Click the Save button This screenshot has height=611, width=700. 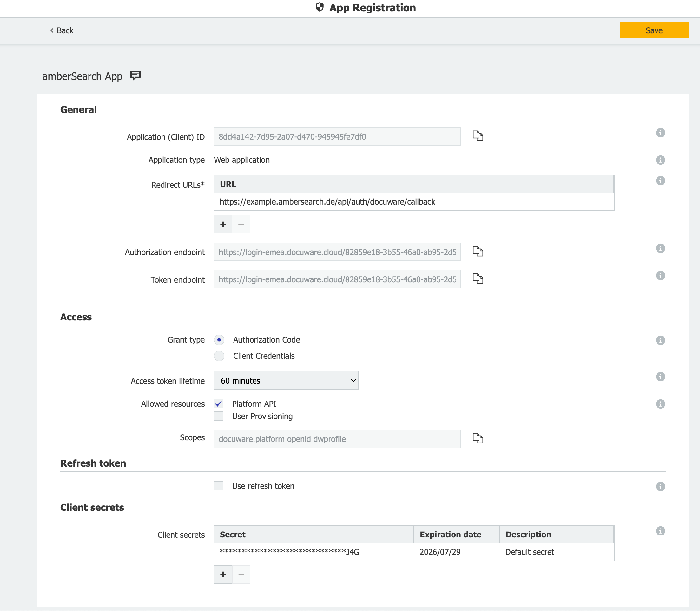pyautogui.click(x=654, y=30)
